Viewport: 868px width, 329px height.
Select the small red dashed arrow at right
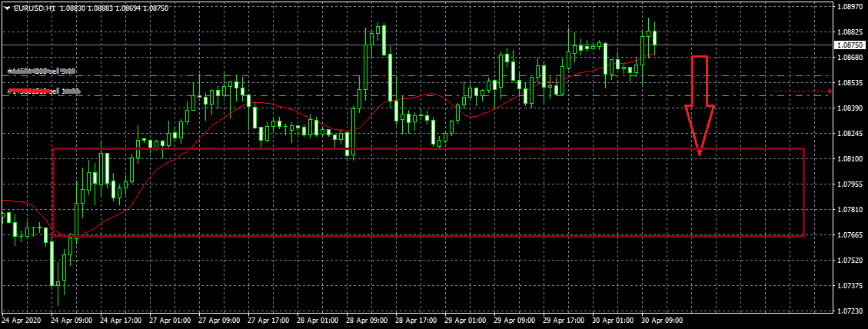click(x=802, y=91)
